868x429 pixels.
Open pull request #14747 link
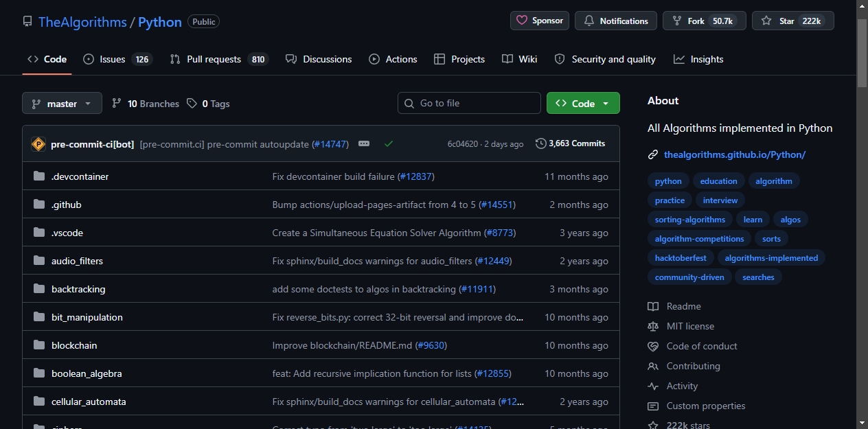pos(330,144)
